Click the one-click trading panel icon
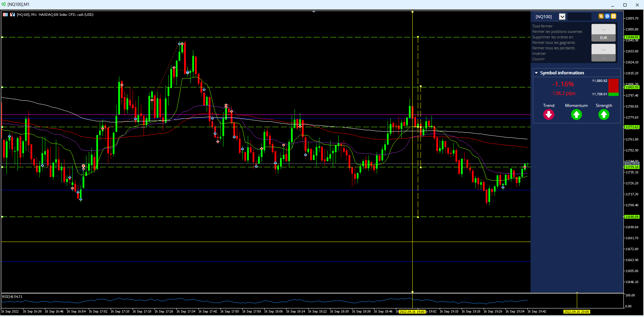 pyautogui.click(x=5, y=14)
